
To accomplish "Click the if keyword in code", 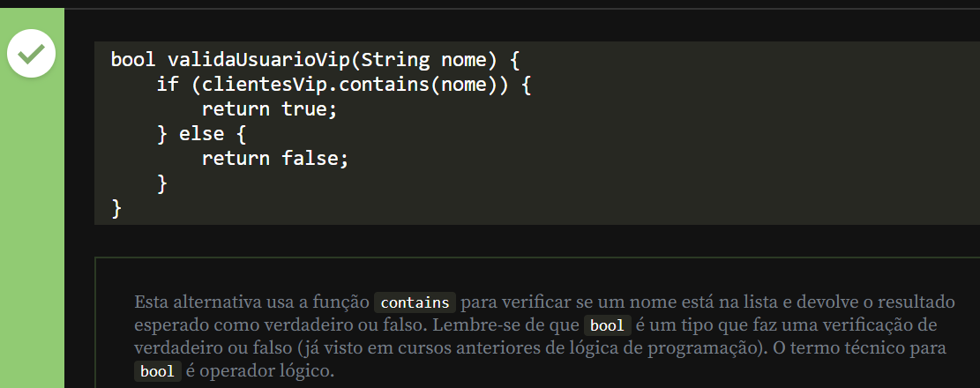I will coord(167,85).
